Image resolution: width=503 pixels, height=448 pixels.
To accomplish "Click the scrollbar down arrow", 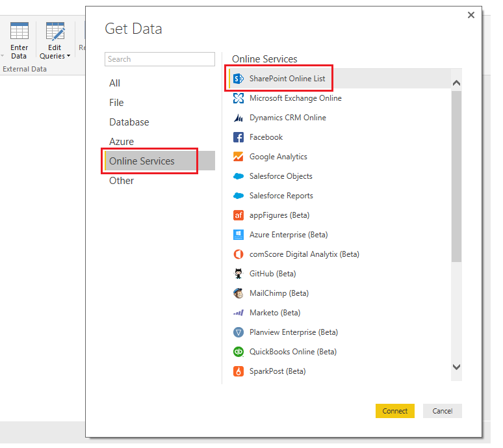I will click(x=456, y=367).
